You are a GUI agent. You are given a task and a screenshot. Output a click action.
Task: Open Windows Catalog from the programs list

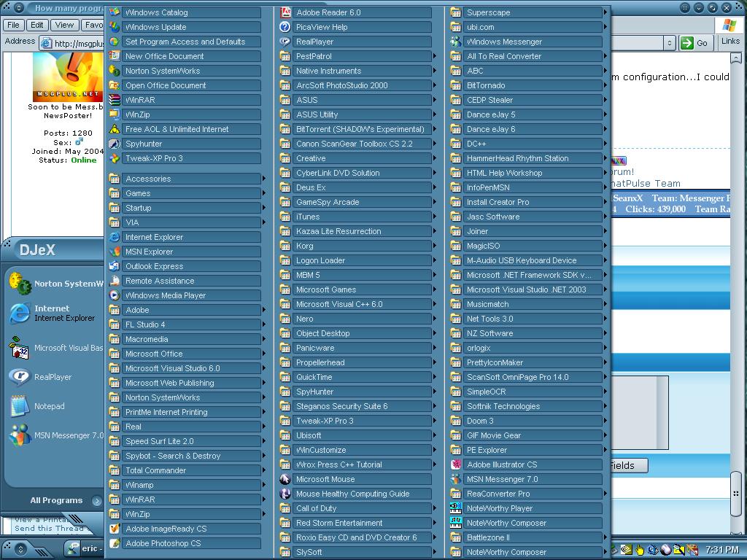coord(185,12)
